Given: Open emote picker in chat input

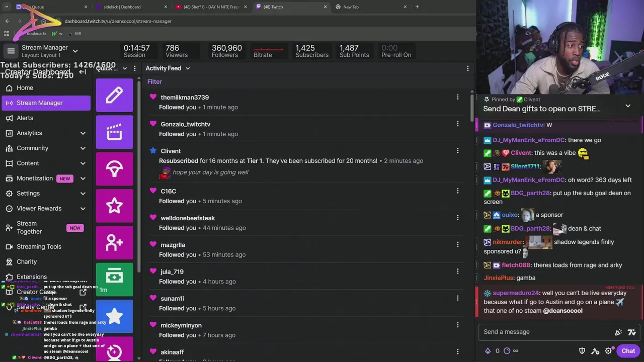Looking at the screenshot, I should click(x=632, y=332).
